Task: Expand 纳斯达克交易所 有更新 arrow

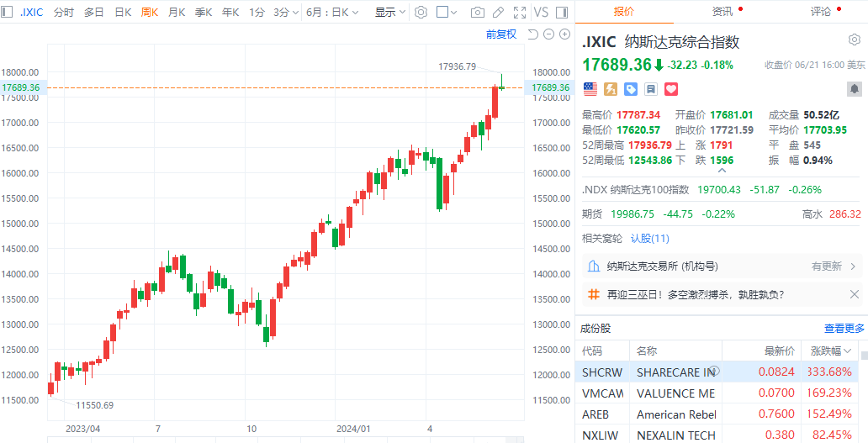Action: (853, 266)
